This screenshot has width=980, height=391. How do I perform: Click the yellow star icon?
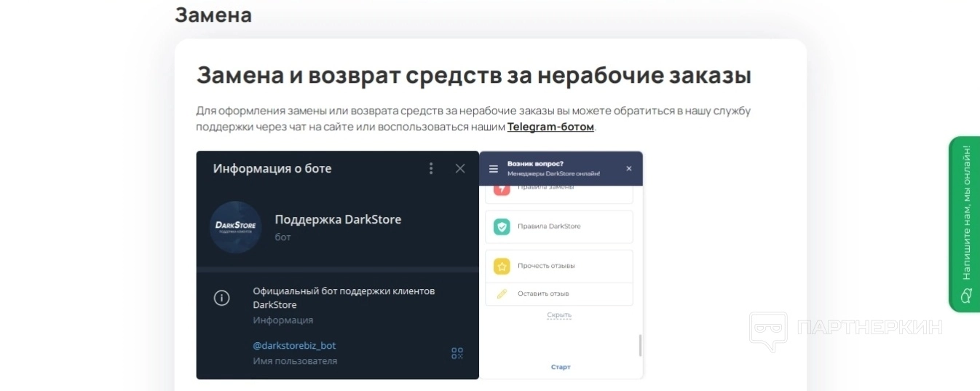502,266
